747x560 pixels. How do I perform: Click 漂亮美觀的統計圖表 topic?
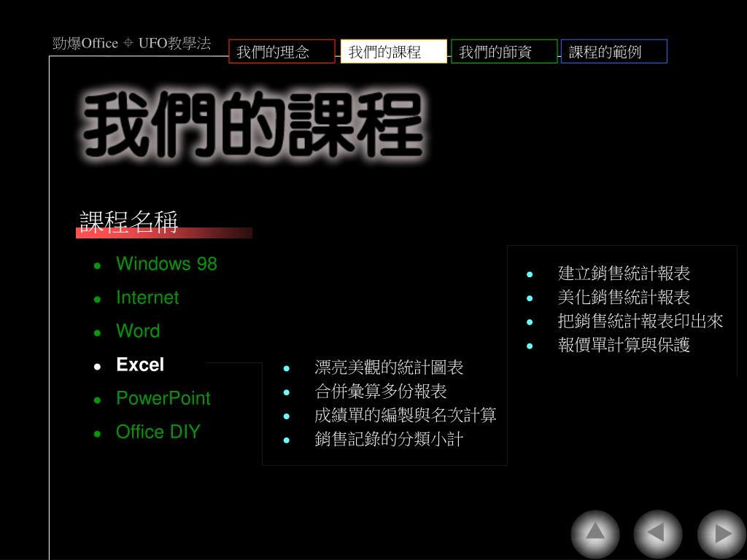pyautogui.click(x=389, y=367)
